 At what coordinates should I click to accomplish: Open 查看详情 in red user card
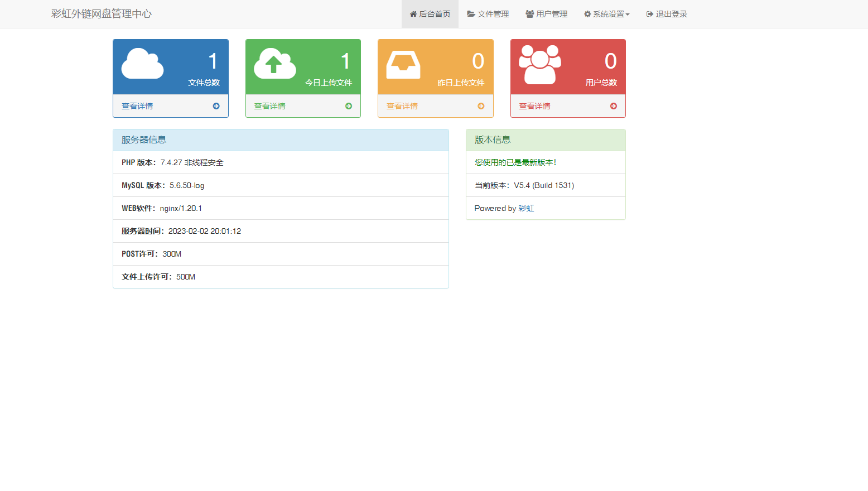[x=535, y=106]
